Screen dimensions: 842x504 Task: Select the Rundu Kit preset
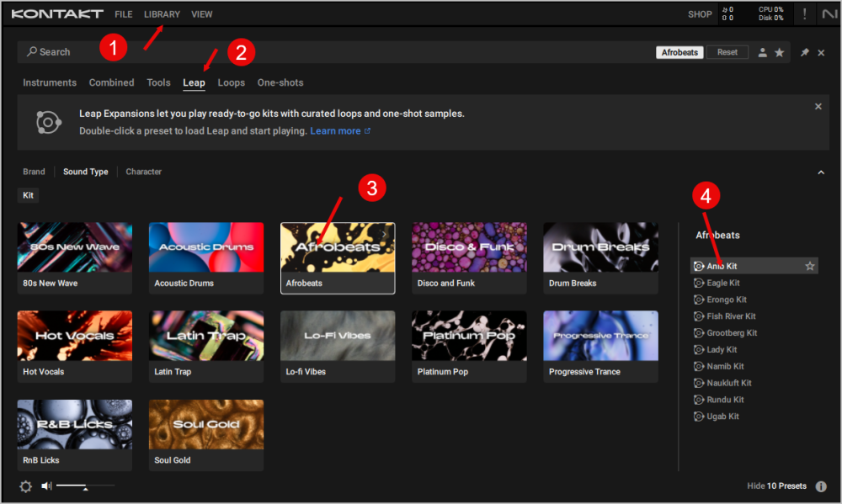(725, 400)
